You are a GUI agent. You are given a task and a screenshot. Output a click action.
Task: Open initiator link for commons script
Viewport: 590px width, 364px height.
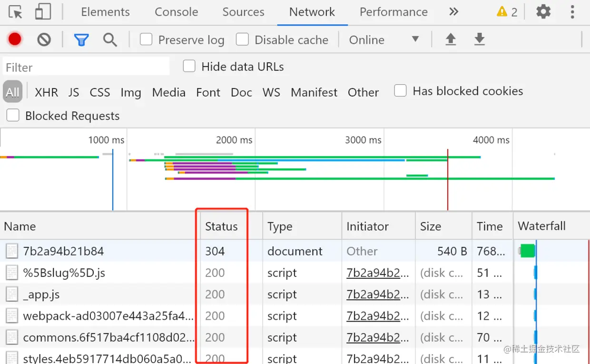tap(378, 337)
